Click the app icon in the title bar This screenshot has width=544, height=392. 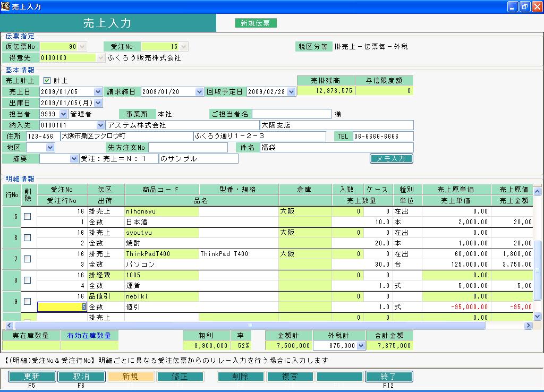pyautogui.click(x=5, y=6)
